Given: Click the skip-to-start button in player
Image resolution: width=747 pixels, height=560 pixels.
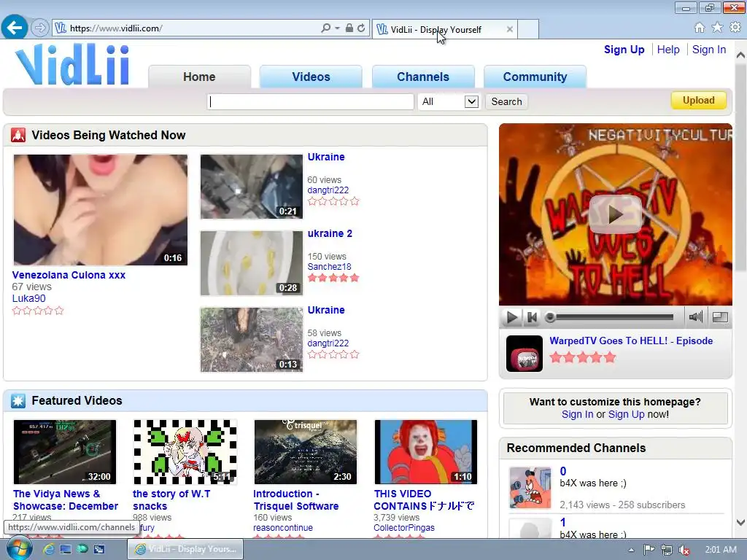Looking at the screenshot, I should click(x=532, y=317).
